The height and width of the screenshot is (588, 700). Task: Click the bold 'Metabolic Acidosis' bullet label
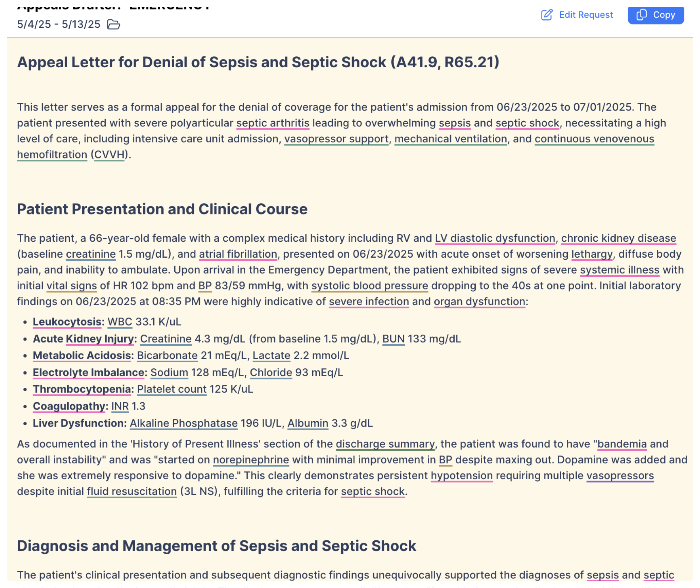point(82,356)
